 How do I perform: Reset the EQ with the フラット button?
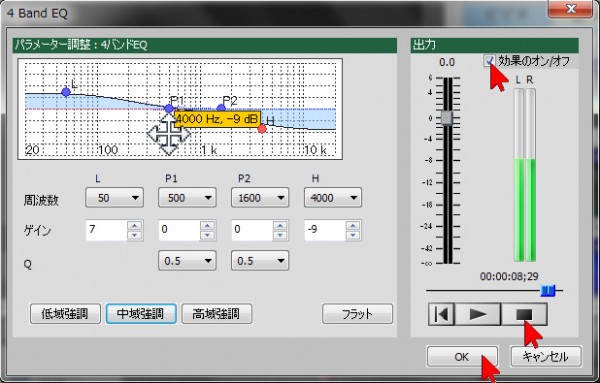(x=357, y=314)
